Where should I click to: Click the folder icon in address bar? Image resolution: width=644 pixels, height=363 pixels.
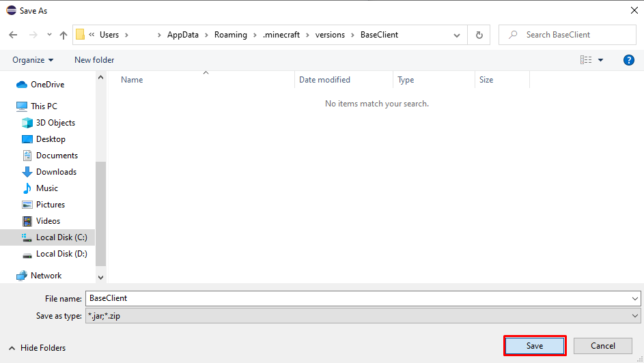tap(81, 34)
